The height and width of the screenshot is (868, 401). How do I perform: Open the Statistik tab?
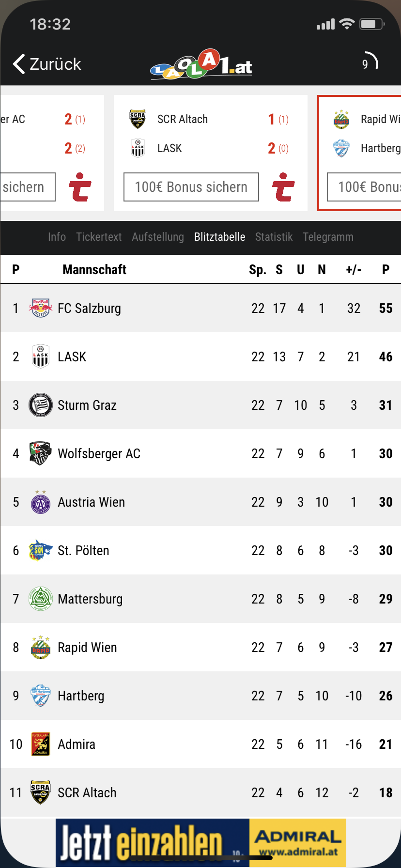pos(274,237)
